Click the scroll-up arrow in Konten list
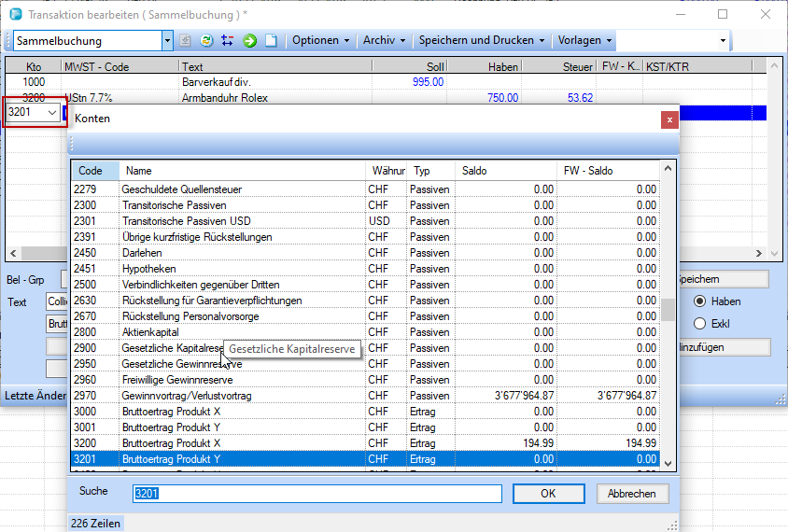 tap(667, 170)
